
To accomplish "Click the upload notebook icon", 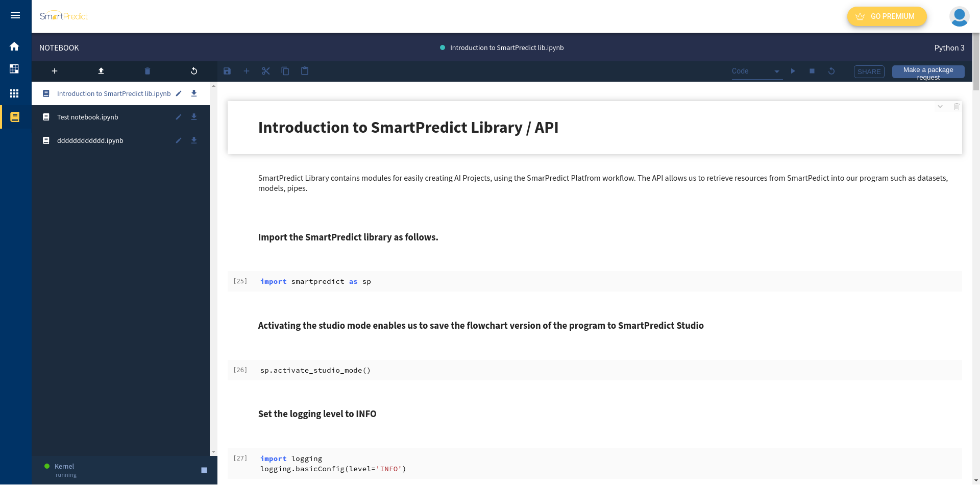I will (101, 71).
